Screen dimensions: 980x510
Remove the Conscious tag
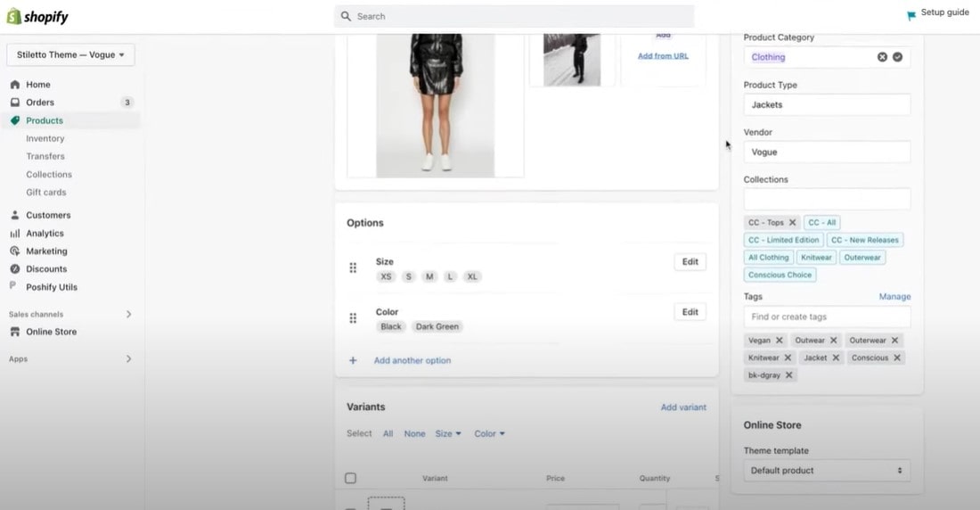coord(897,358)
